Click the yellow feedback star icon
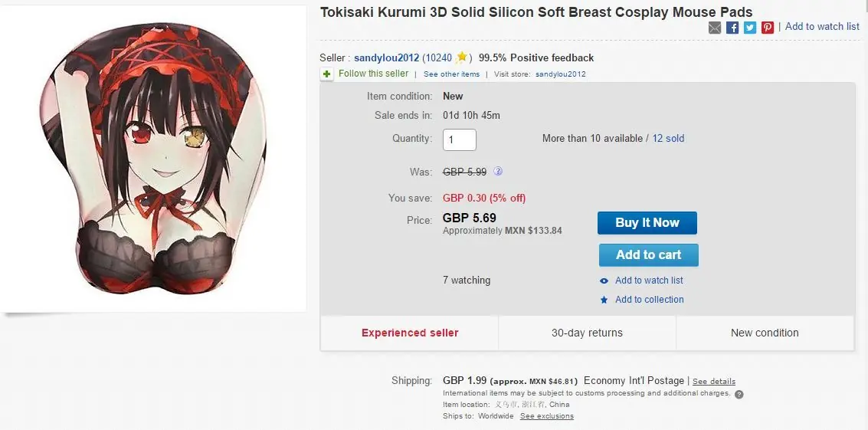 462,57
